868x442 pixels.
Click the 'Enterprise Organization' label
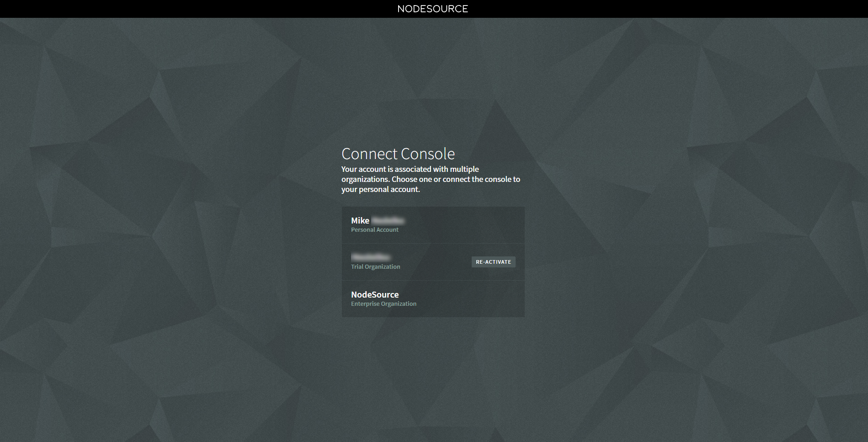pyautogui.click(x=383, y=304)
